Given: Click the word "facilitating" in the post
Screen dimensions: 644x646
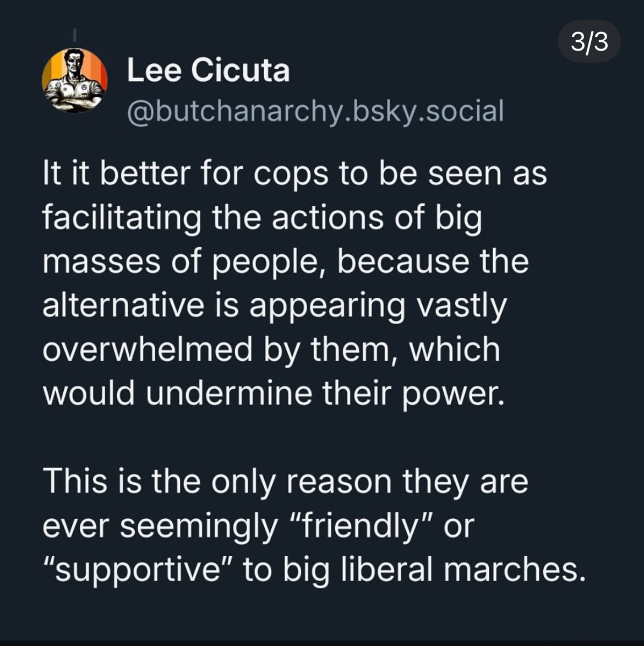Looking at the screenshot, I should (122, 218).
